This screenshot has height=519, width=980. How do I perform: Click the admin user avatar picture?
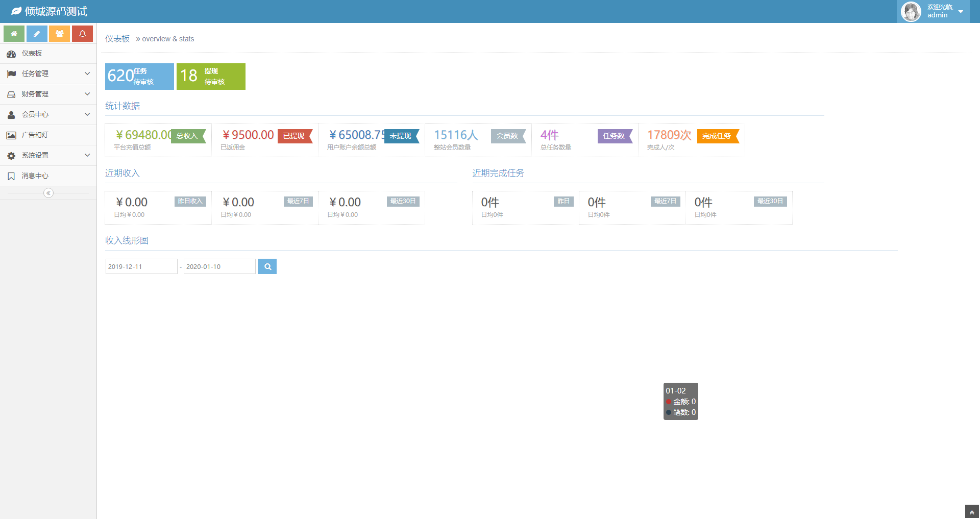(x=911, y=11)
